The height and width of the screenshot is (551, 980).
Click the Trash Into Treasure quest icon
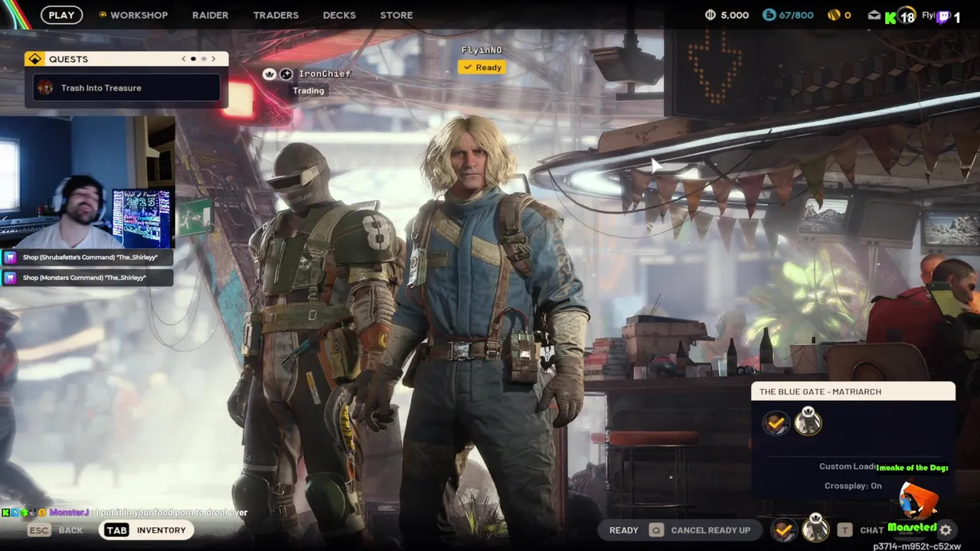[45, 87]
